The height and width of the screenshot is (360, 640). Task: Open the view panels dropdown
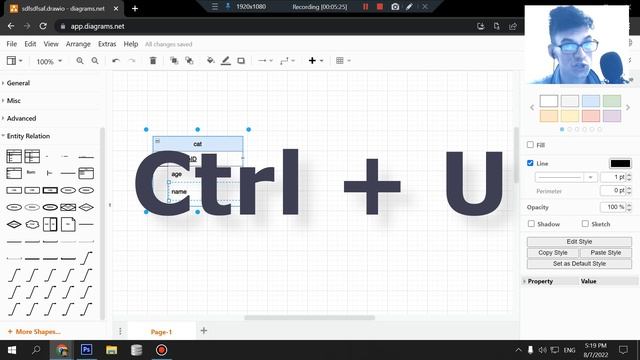14,61
